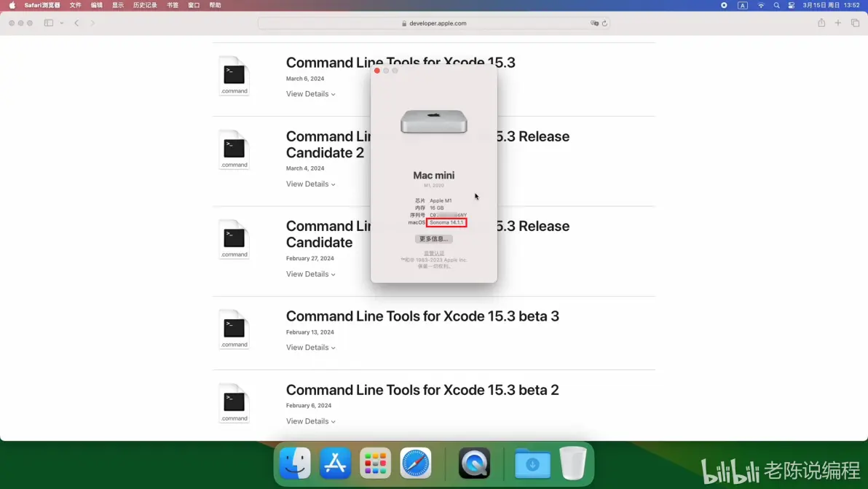The width and height of the screenshot is (868, 489).
Task: Close the About This Mac window
Action: pyautogui.click(x=377, y=71)
